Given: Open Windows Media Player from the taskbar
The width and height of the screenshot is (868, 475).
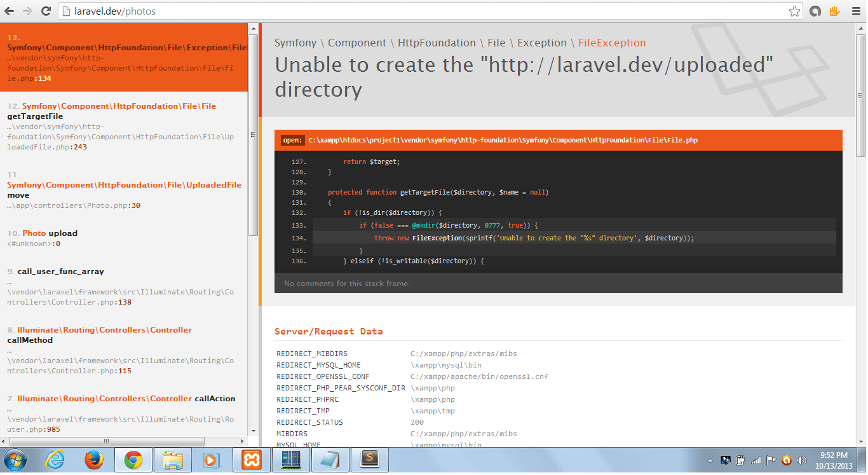Looking at the screenshot, I should (x=212, y=459).
